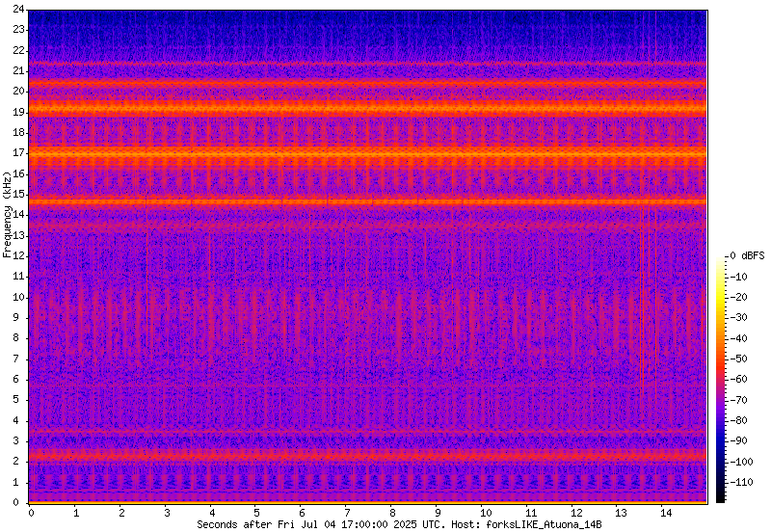771x532 pixels.
Task: Click the "Frequency (kHz)" vertical axis title
Action: (x=7, y=215)
